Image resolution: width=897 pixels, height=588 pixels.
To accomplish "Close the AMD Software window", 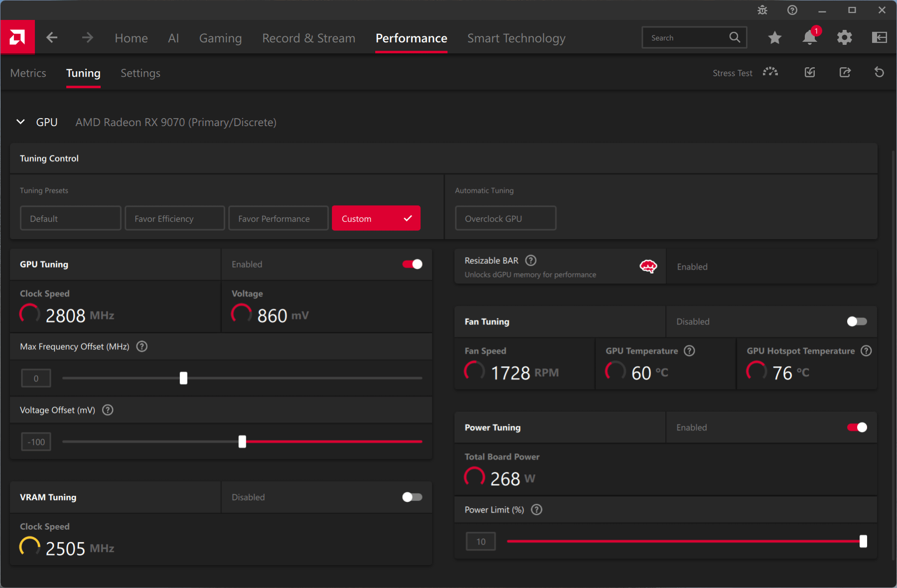I will (882, 10).
